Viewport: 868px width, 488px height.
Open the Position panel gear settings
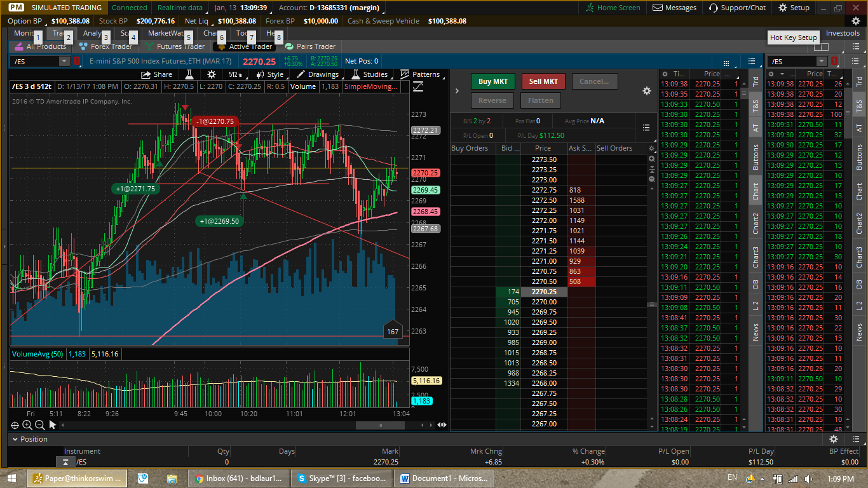(834, 439)
